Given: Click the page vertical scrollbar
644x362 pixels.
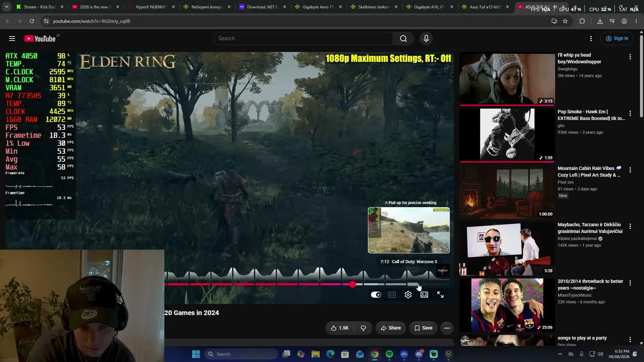Looking at the screenshot, I should [641, 75].
